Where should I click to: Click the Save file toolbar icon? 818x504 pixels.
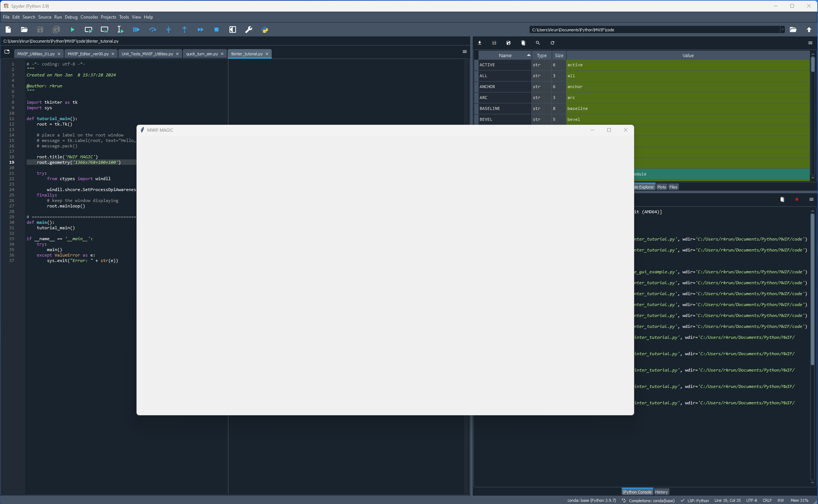[x=40, y=29]
